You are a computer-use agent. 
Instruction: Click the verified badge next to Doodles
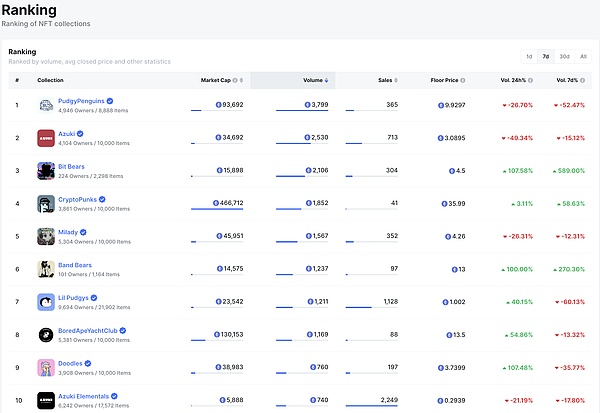pos(88,363)
